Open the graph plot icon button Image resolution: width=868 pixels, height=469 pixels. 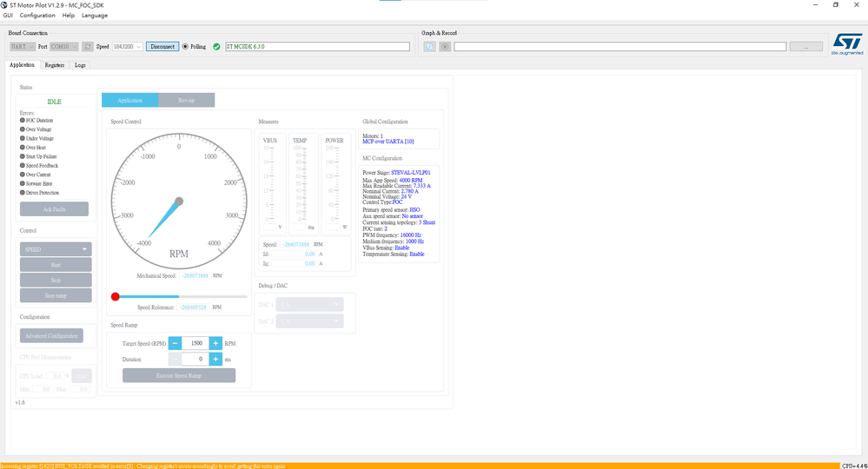429,46
